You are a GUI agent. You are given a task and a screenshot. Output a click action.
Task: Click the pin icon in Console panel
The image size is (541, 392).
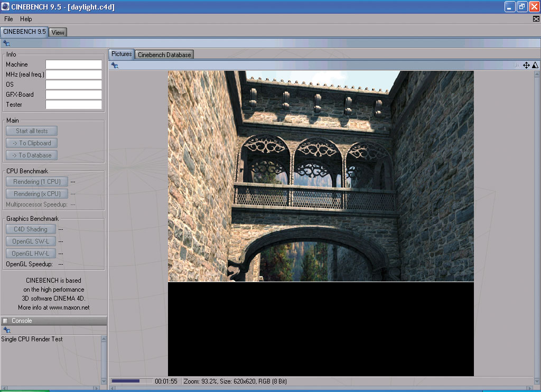tap(6, 330)
